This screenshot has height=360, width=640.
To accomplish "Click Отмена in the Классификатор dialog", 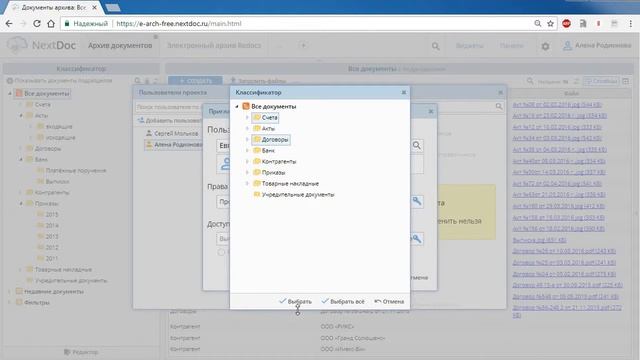I will click(x=389, y=301).
